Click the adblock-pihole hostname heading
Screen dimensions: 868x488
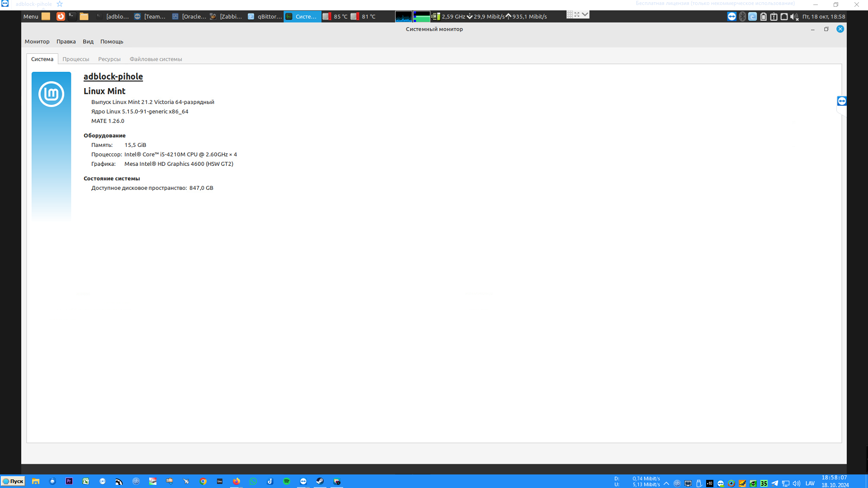(x=113, y=76)
